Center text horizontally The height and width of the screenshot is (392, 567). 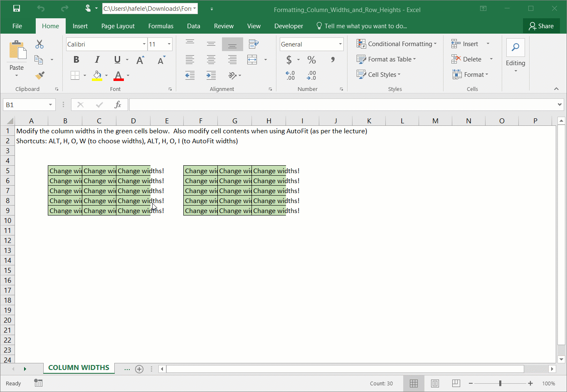(211, 60)
